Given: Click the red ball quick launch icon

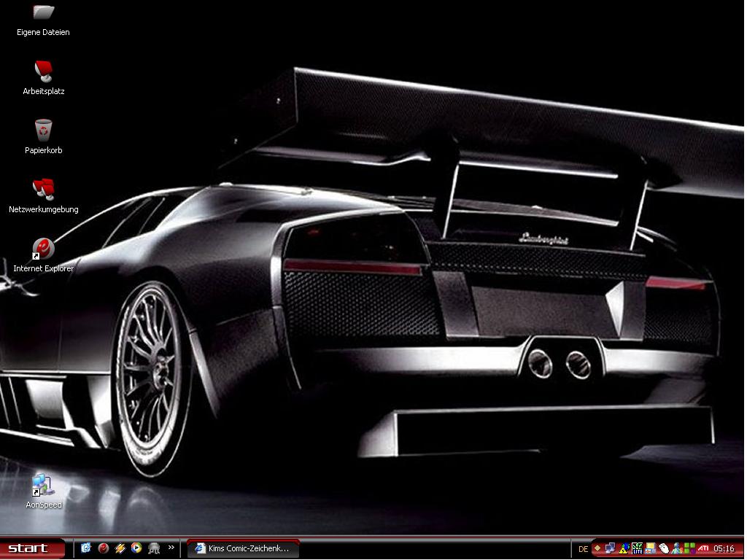Looking at the screenshot, I should (104, 548).
